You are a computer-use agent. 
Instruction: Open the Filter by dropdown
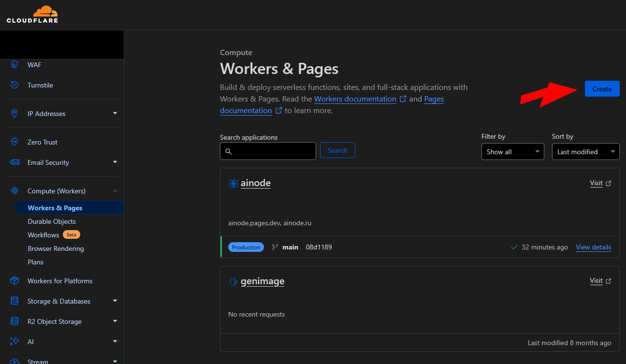coord(513,152)
